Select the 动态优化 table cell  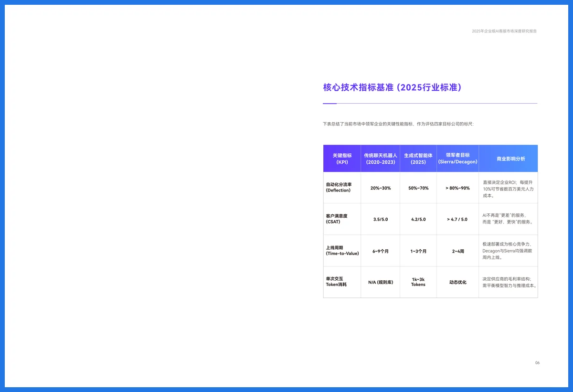tap(457, 282)
